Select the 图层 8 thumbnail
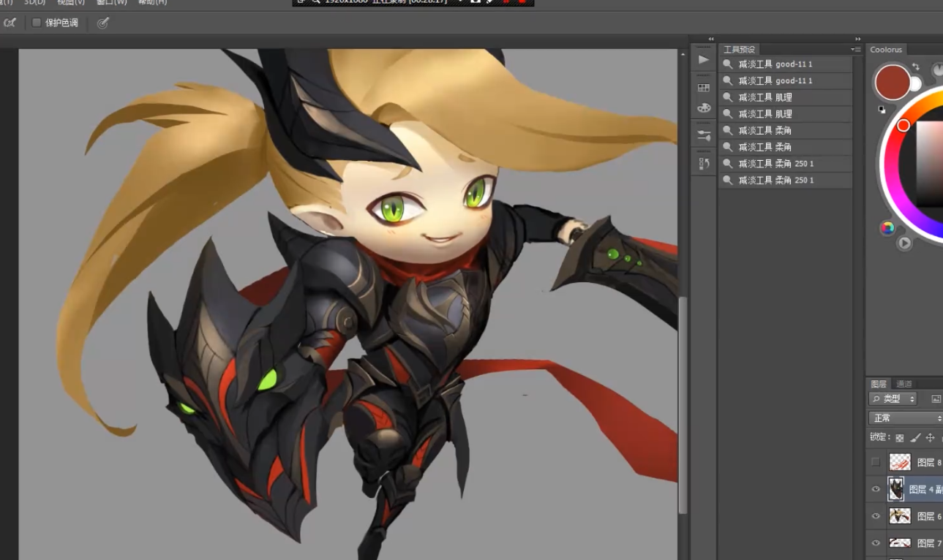Screen dimensions: 943x560 tap(900, 462)
